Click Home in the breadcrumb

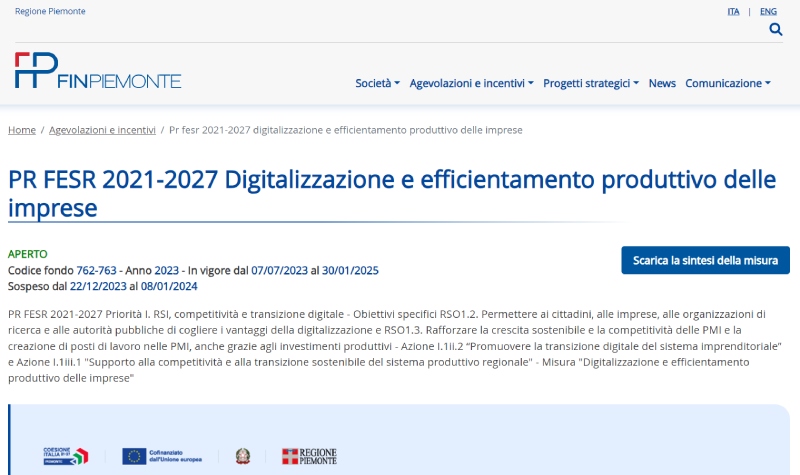tap(22, 130)
